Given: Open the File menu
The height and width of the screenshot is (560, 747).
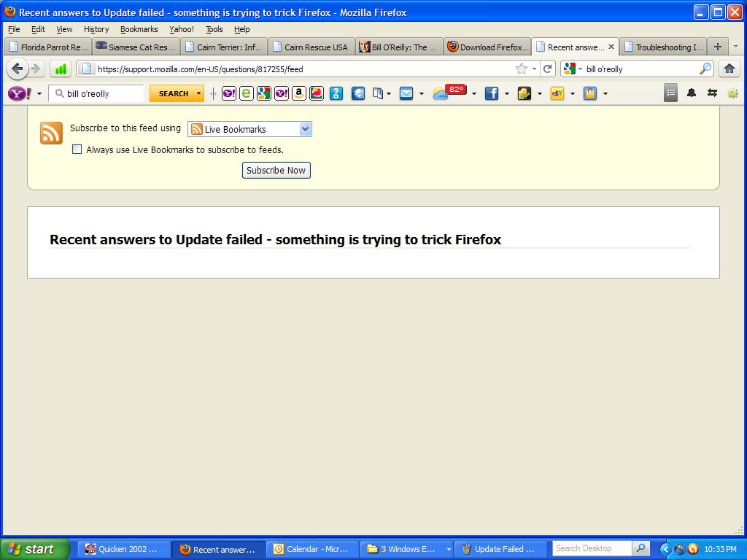Looking at the screenshot, I should pos(14,29).
